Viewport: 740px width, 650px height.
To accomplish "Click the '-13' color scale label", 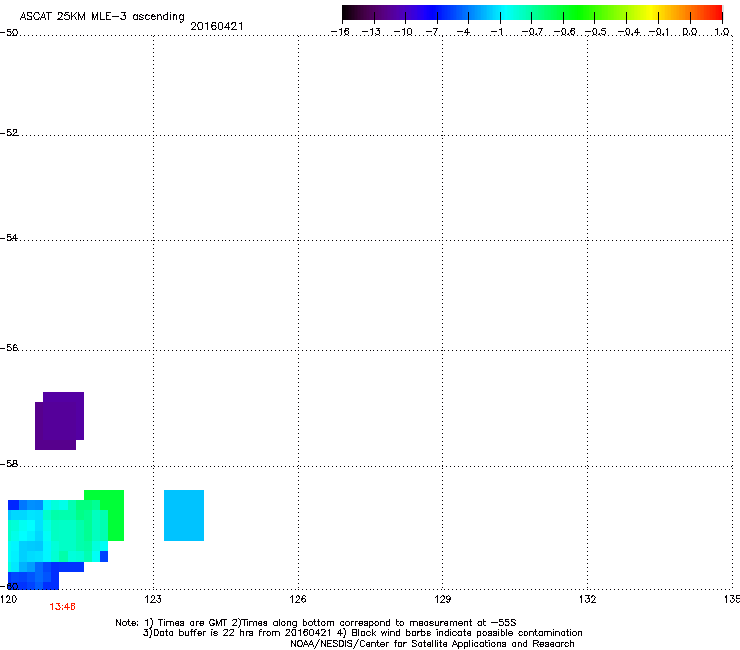I will 371,32.
